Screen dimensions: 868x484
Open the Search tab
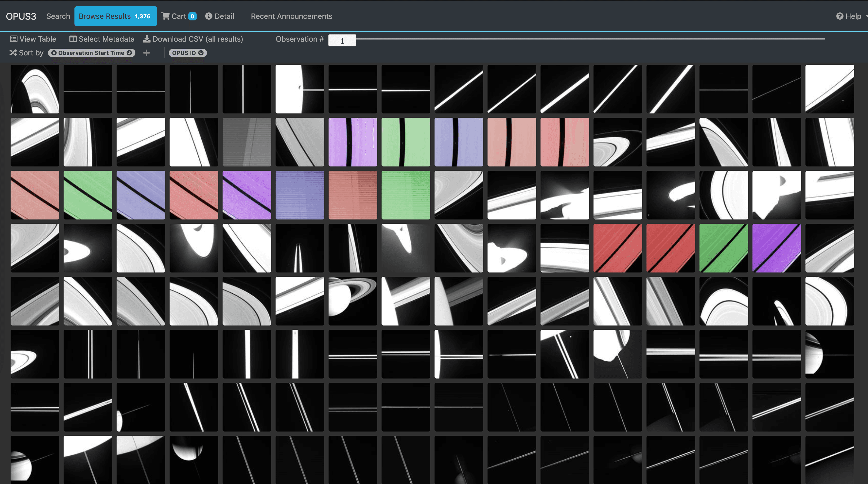tap(58, 16)
